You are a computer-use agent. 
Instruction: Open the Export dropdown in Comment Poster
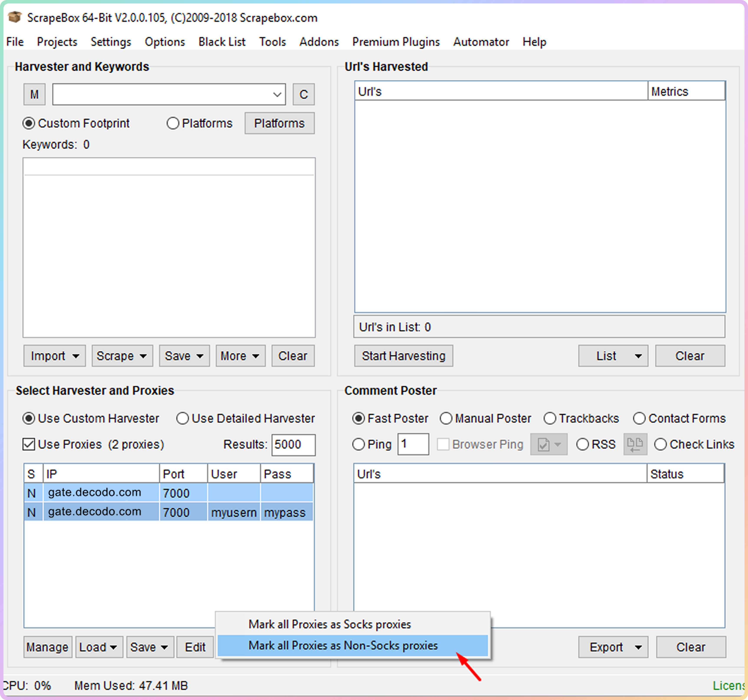pyautogui.click(x=613, y=647)
